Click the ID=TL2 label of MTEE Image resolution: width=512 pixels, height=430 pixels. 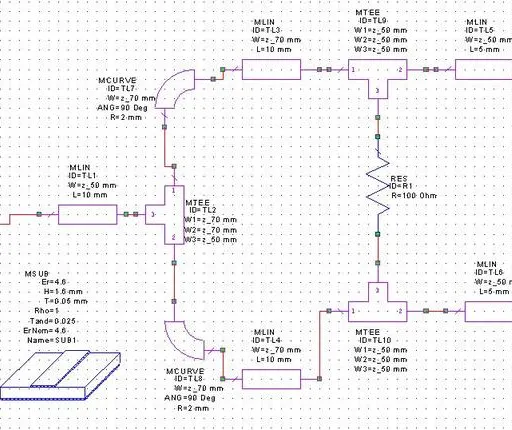[203, 210]
